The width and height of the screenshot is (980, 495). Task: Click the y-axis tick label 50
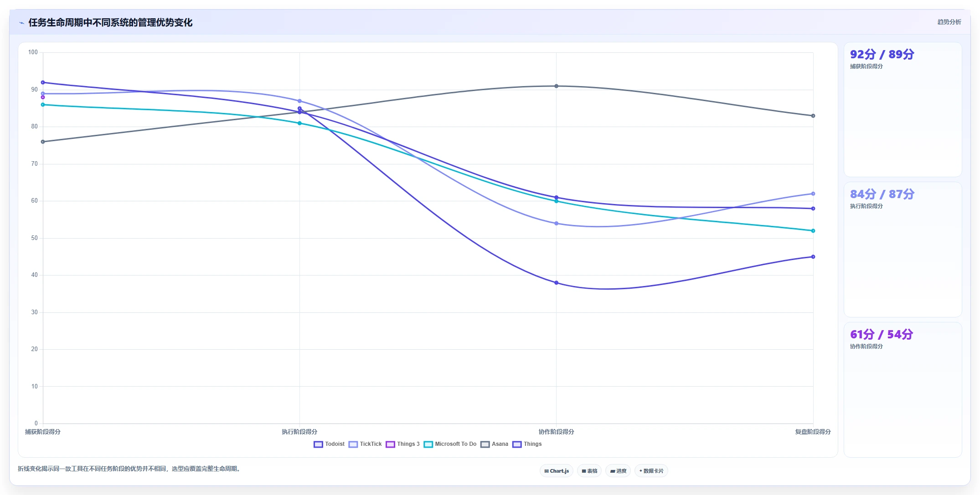click(34, 238)
